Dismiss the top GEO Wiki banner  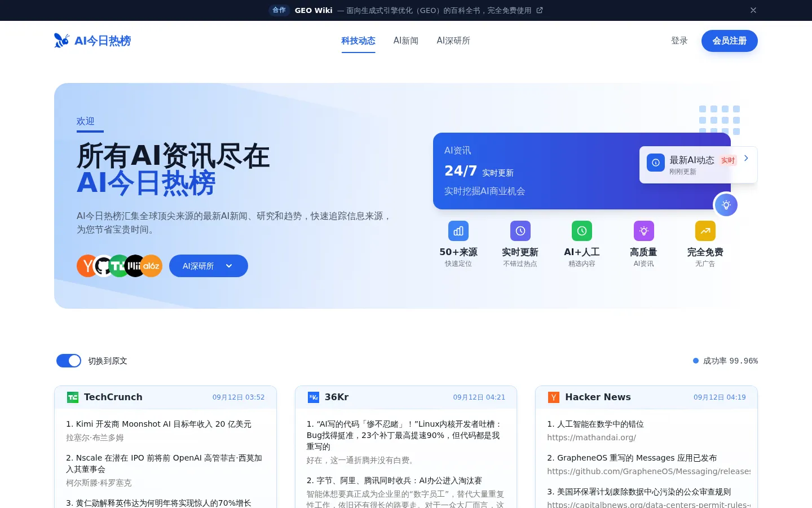(x=753, y=10)
